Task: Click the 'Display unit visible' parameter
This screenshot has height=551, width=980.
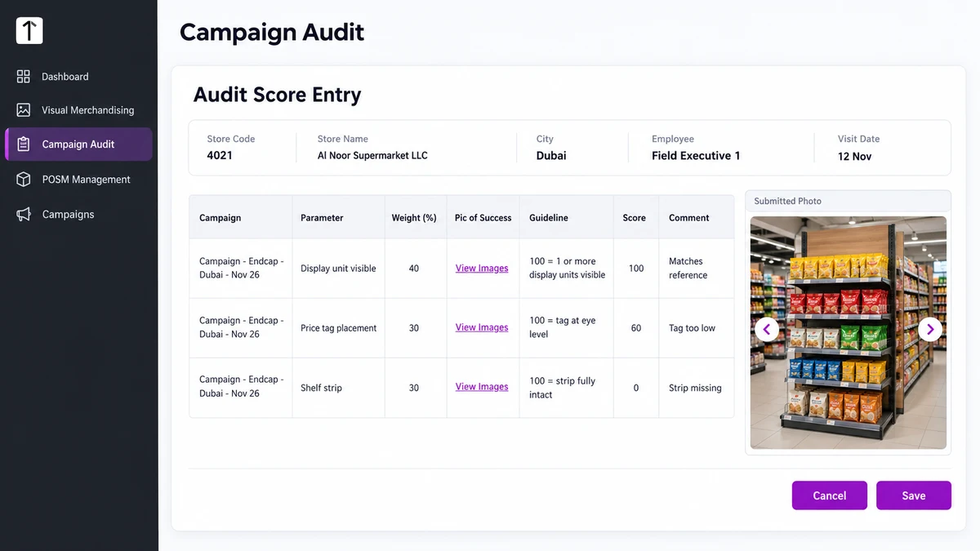Action: tap(338, 268)
